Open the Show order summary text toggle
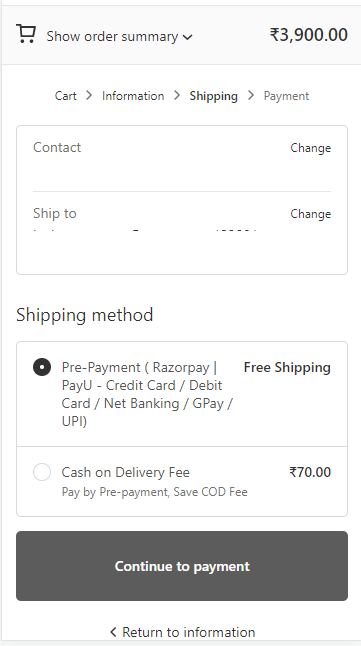 (112, 36)
